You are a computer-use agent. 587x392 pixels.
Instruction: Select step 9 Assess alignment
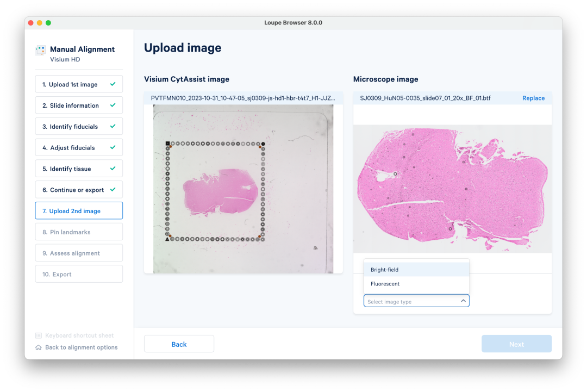pyautogui.click(x=79, y=253)
